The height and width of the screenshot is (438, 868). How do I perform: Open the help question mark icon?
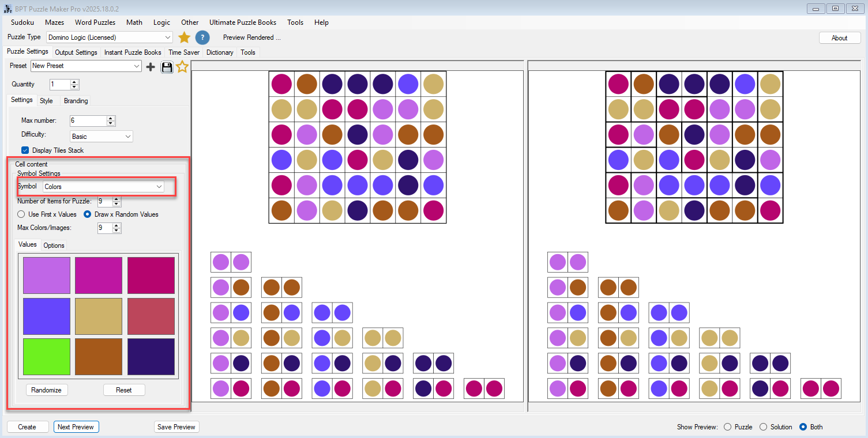(x=202, y=37)
